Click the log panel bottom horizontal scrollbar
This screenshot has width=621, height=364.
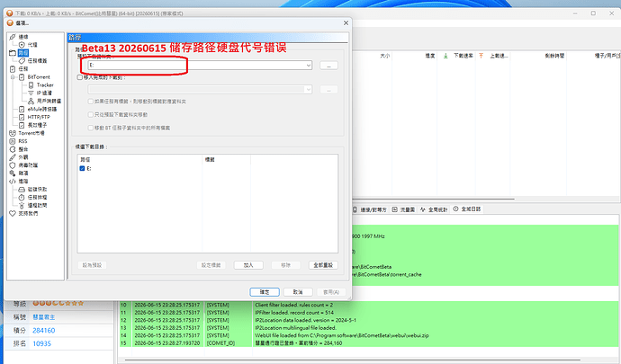[x=353, y=360]
